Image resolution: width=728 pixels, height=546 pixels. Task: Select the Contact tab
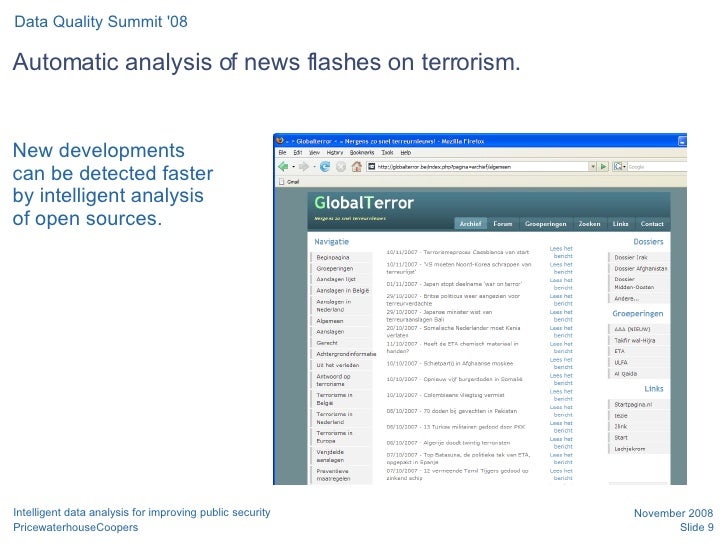click(652, 224)
